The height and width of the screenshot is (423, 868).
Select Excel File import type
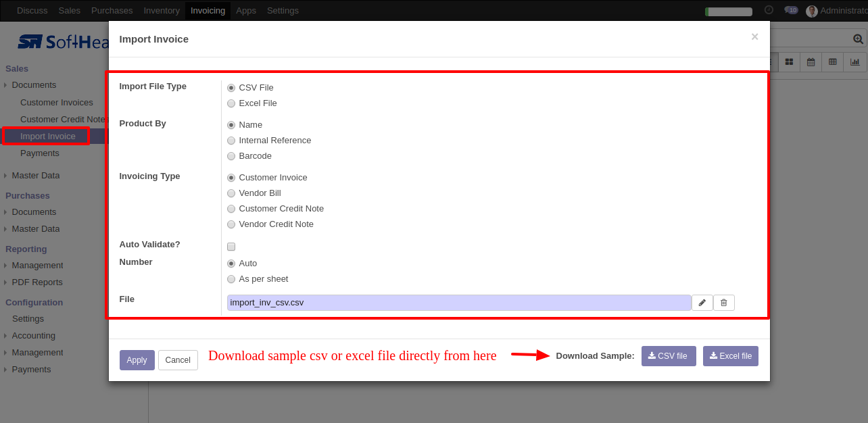click(x=231, y=103)
